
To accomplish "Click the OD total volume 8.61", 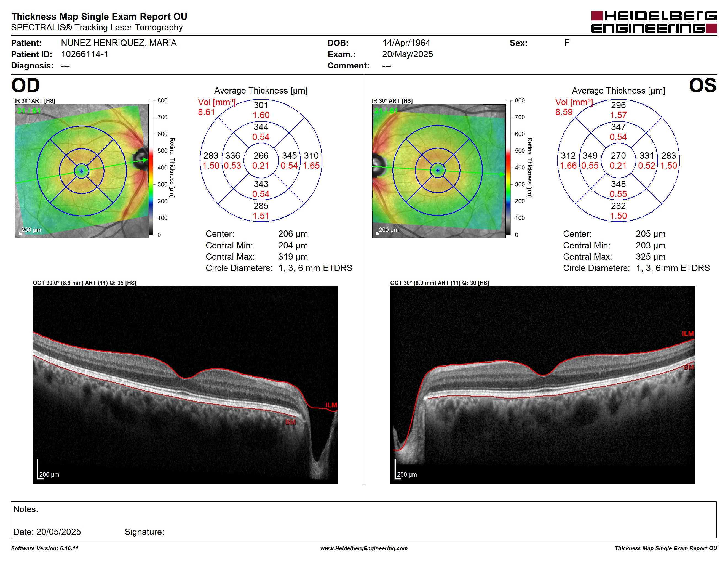I will pos(206,112).
